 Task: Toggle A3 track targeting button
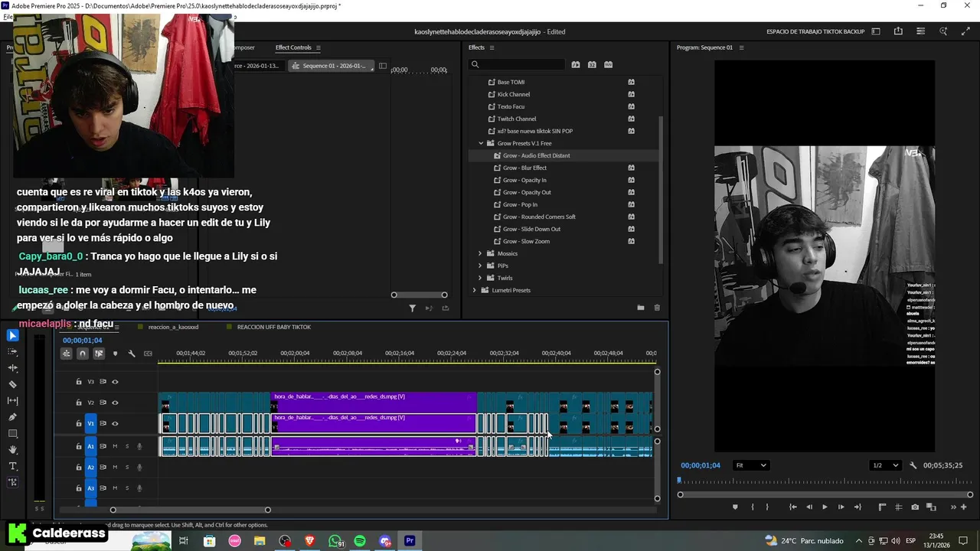click(x=90, y=488)
